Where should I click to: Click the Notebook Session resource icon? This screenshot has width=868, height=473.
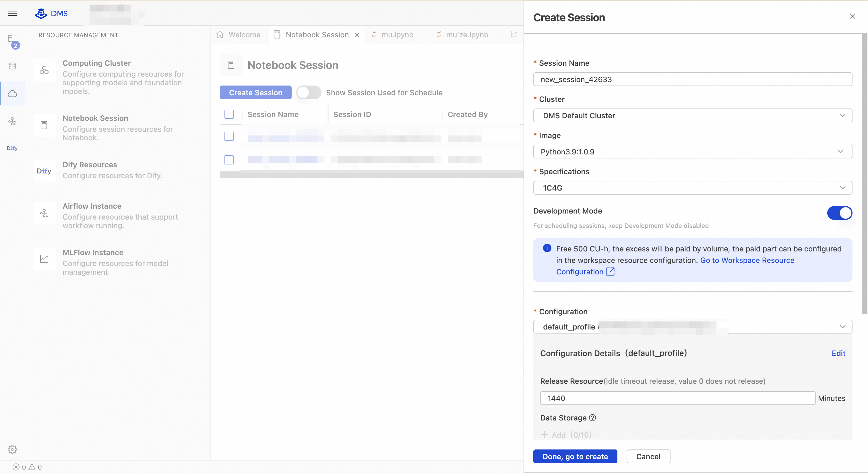[x=44, y=125]
